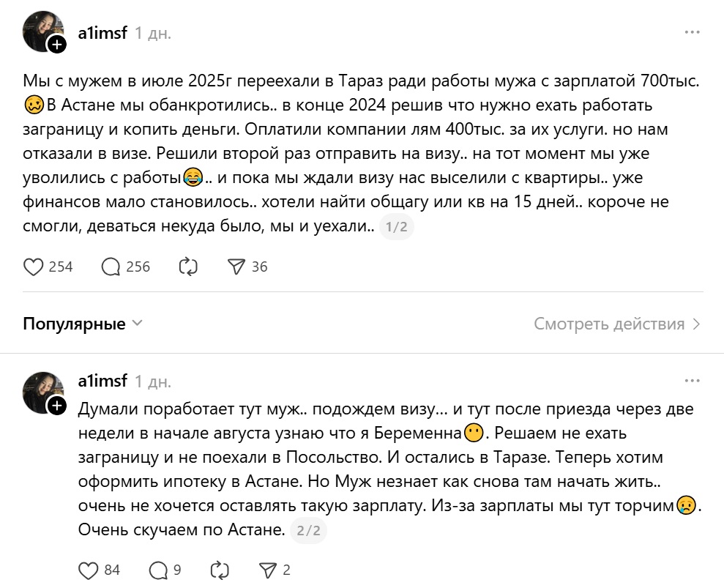Like the second post showing 84 likes
The image size is (724, 588).
[x=89, y=570]
